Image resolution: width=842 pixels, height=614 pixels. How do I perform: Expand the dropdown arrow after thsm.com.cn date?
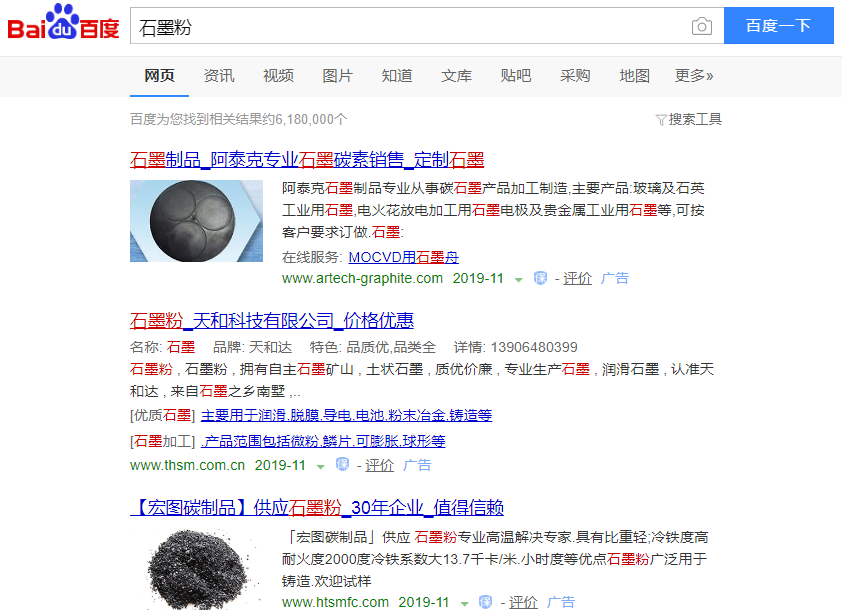[x=321, y=466]
